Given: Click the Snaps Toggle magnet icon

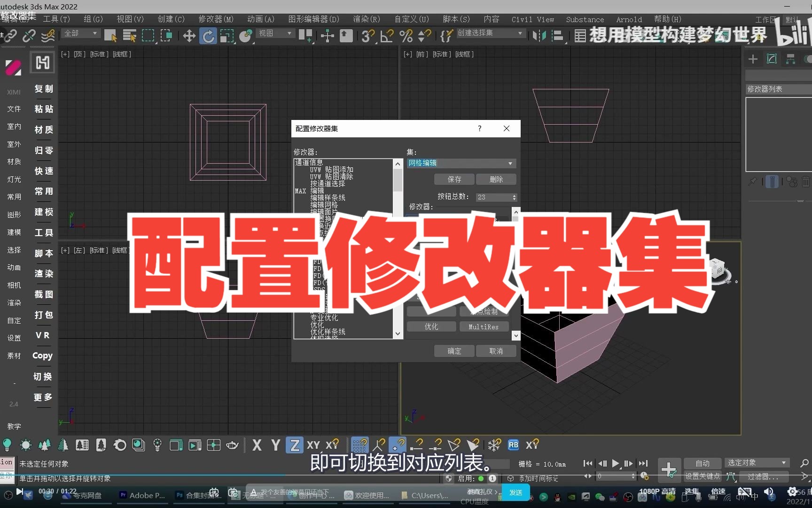Looking at the screenshot, I should point(368,36).
